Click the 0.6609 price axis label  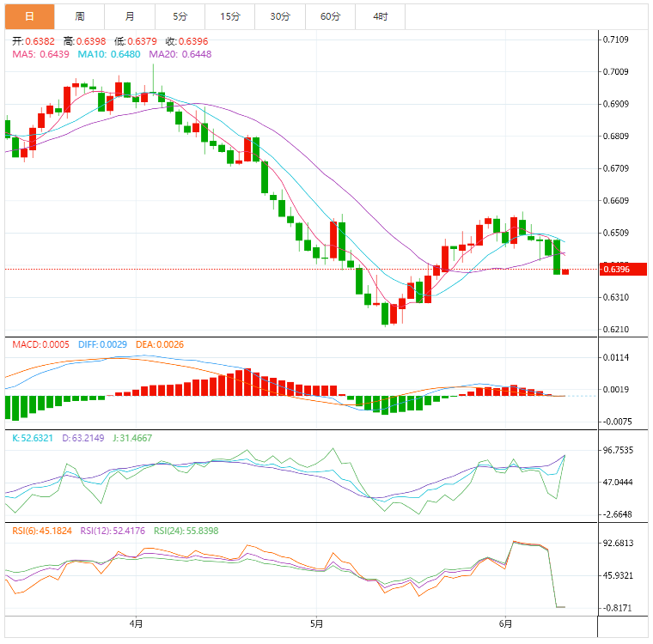pyautogui.click(x=616, y=201)
